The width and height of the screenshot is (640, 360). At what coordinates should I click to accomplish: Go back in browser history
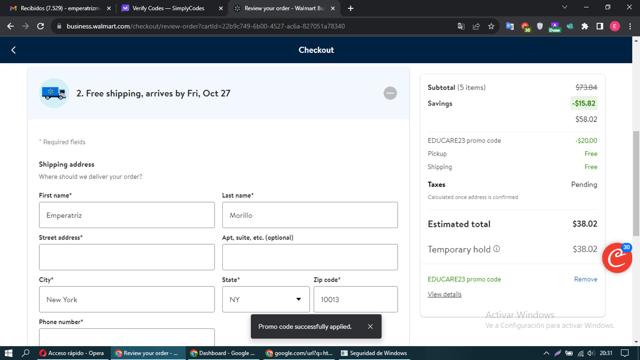coord(11,26)
